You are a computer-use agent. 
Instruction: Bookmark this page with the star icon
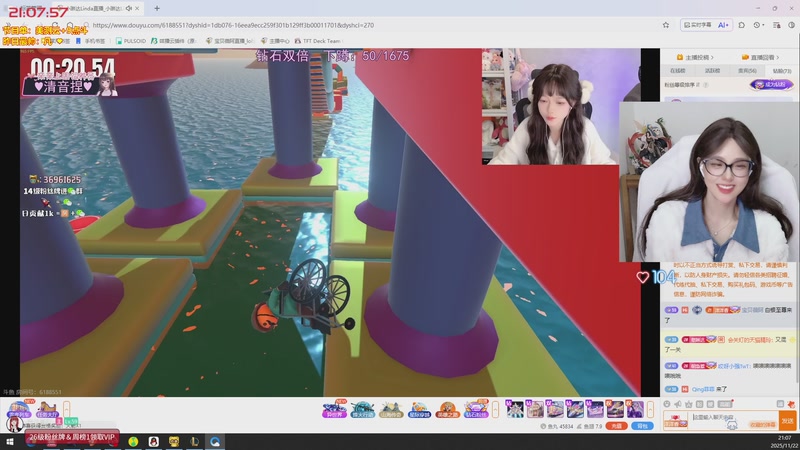[x=666, y=25]
